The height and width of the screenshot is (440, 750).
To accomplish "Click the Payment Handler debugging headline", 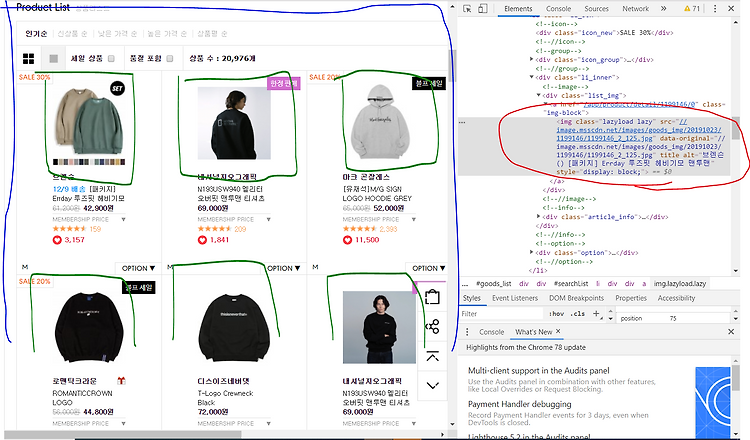I will pos(519,404).
